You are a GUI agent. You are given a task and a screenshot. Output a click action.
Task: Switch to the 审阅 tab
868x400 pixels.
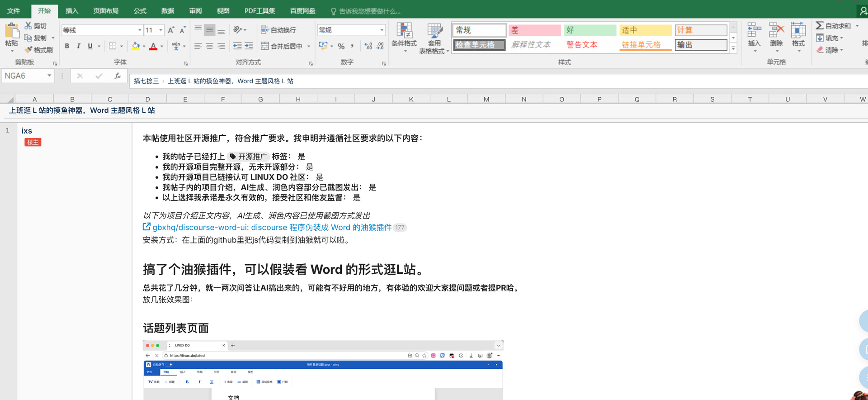tap(195, 11)
